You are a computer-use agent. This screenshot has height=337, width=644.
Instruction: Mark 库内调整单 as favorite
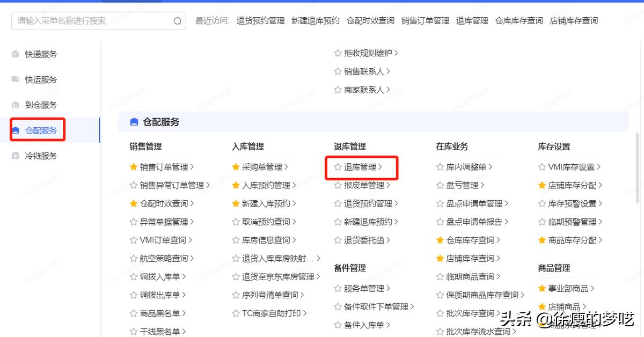[x=440, y=167]
